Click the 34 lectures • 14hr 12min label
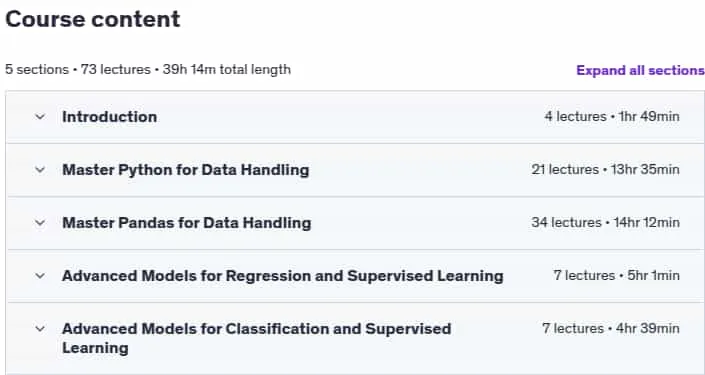The image size is (705, 375). pos(605,223)
